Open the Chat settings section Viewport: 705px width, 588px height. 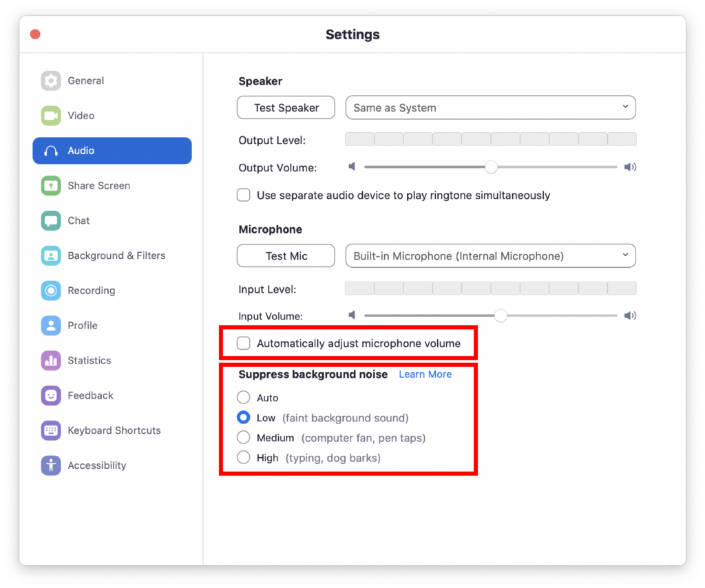78,221
